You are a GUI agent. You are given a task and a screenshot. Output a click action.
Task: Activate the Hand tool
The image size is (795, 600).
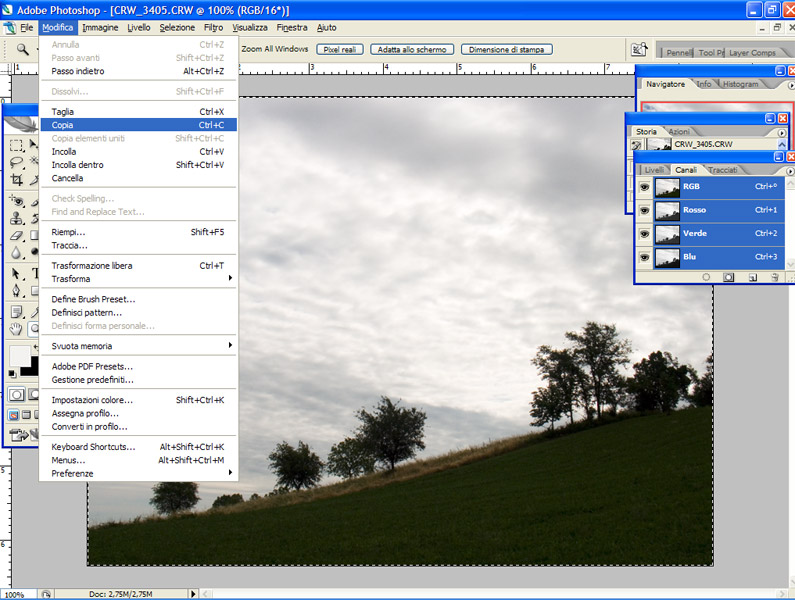pyautogui.click(x=16, y=328)
